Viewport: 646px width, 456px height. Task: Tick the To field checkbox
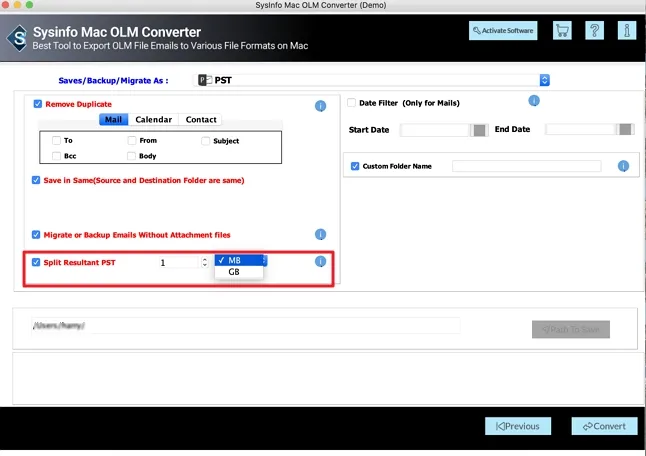click(56, 140)
